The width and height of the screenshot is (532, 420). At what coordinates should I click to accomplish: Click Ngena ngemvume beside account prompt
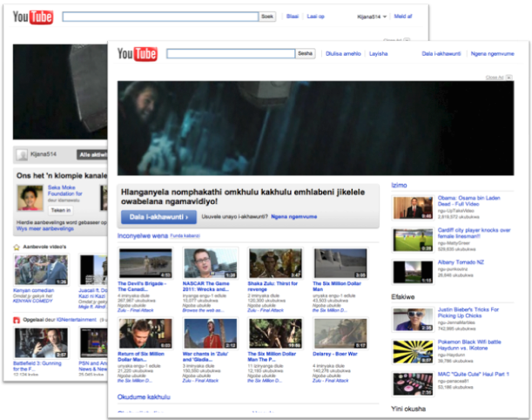(293, 217)
